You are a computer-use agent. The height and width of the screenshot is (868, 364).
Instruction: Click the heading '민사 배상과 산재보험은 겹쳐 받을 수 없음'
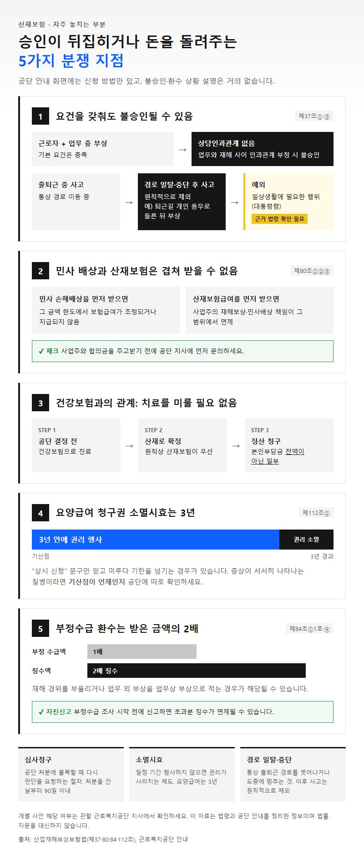tap(147, 271)
